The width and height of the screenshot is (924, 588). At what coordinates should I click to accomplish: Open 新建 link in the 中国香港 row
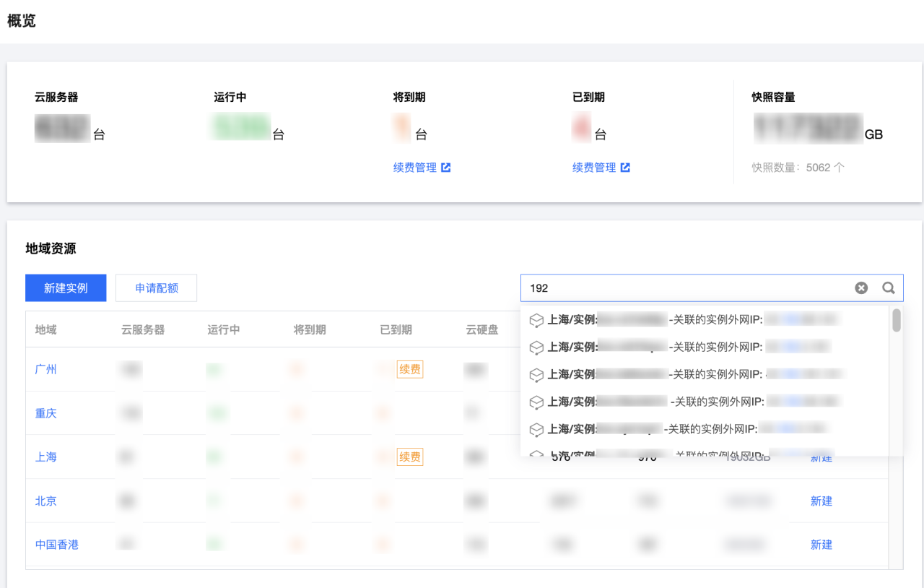coord(821,544)
